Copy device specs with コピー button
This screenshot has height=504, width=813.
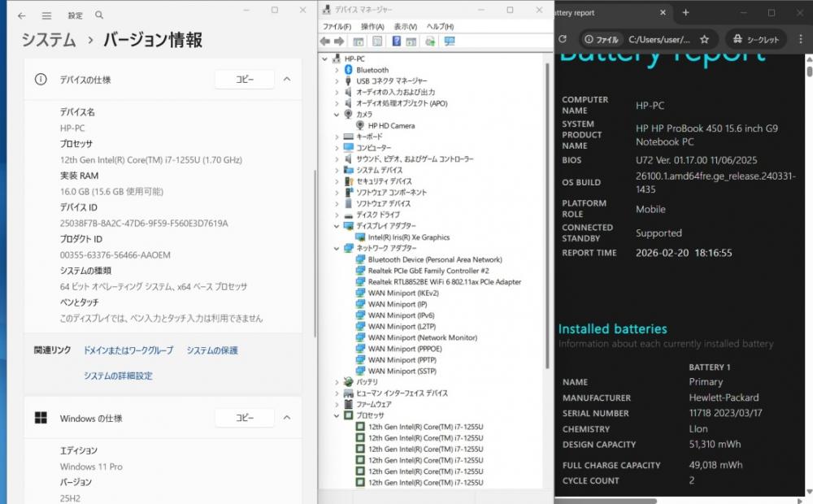[x=244, y=80]
